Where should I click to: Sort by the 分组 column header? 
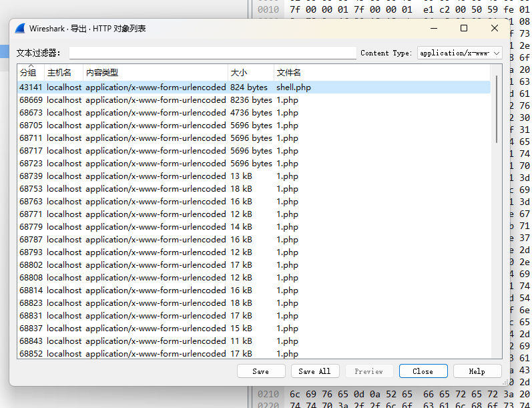(31, 72)
